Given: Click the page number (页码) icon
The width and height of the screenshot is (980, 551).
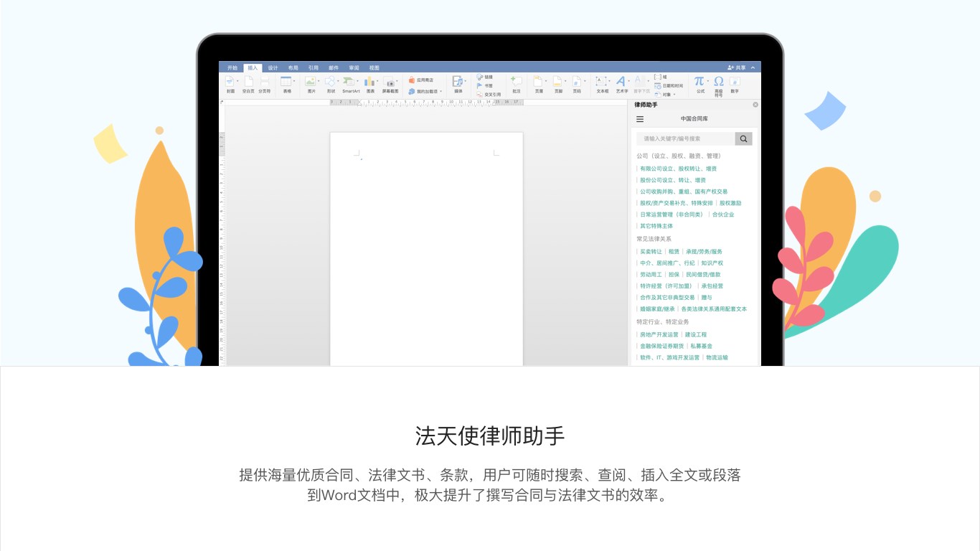Looking at the screenshot, I should tap(576, 82).
